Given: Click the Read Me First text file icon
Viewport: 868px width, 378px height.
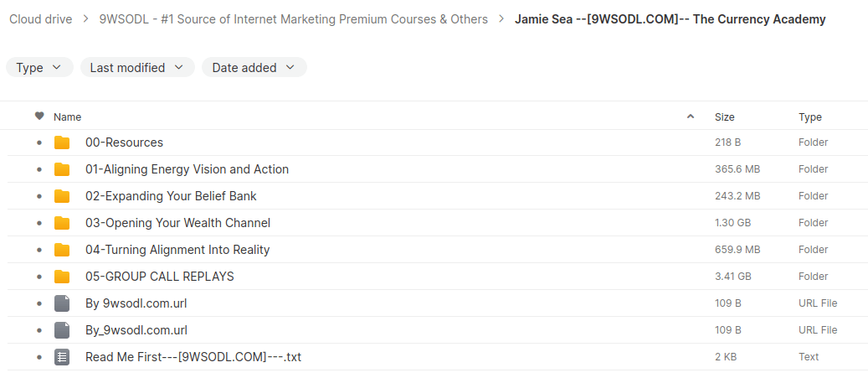Looking at the screenshot, I should (x=62, y=357).
